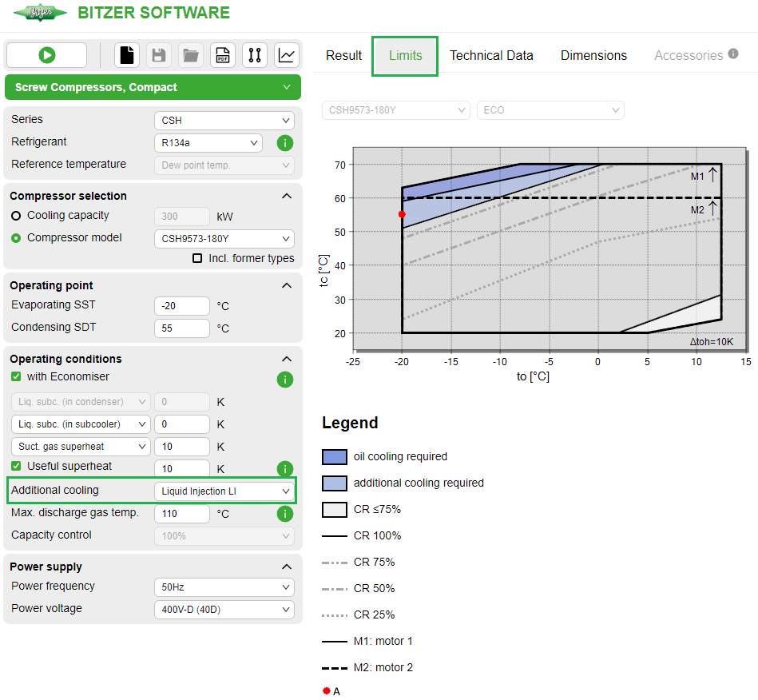This screenshot has height=700, width=758.
Task: Click the save icon in the toolbar
Action: [157, 55]
